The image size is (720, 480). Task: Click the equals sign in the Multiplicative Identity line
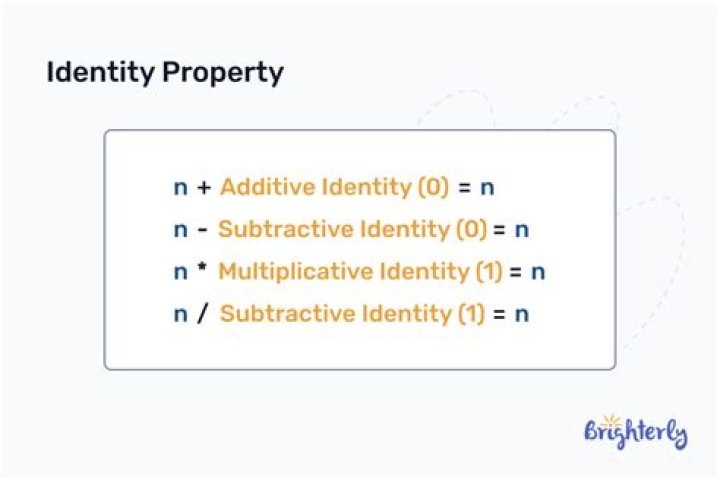[516, 272]
